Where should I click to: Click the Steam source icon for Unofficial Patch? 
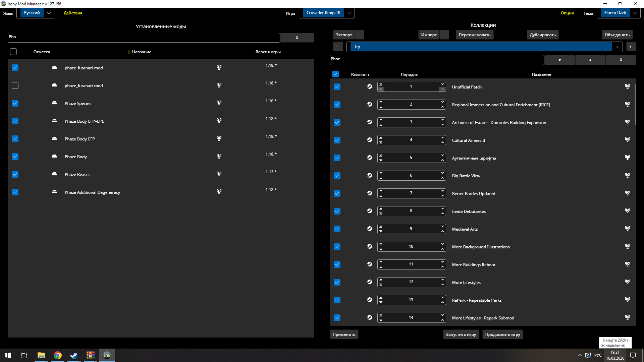(x=370, y=86)
